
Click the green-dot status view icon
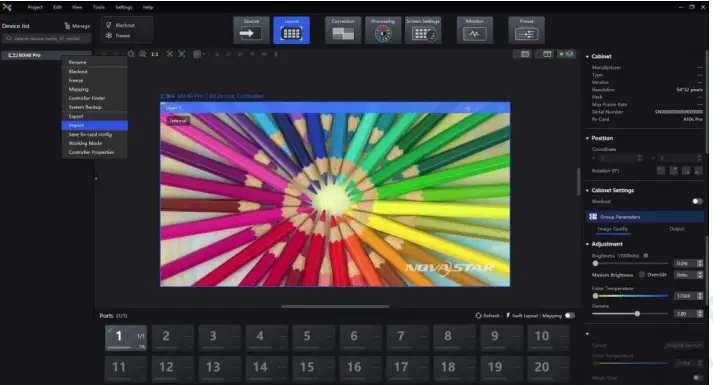pos(567,54)
